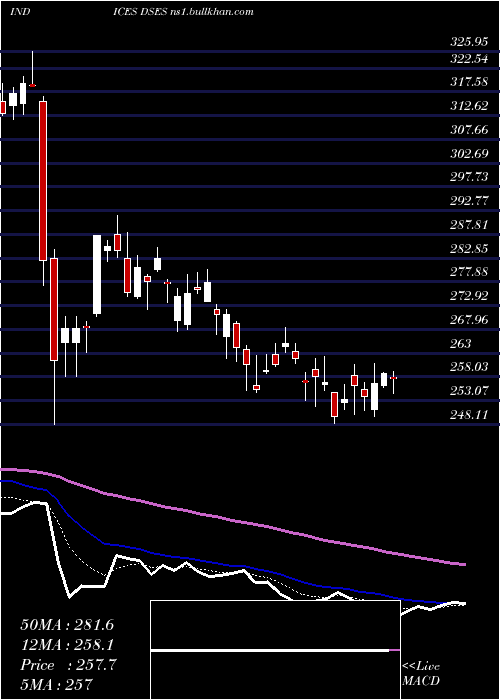The image size is (500, 700).
Task: Click the 272.92 price axis label
Action: click(x=469, y=296)
